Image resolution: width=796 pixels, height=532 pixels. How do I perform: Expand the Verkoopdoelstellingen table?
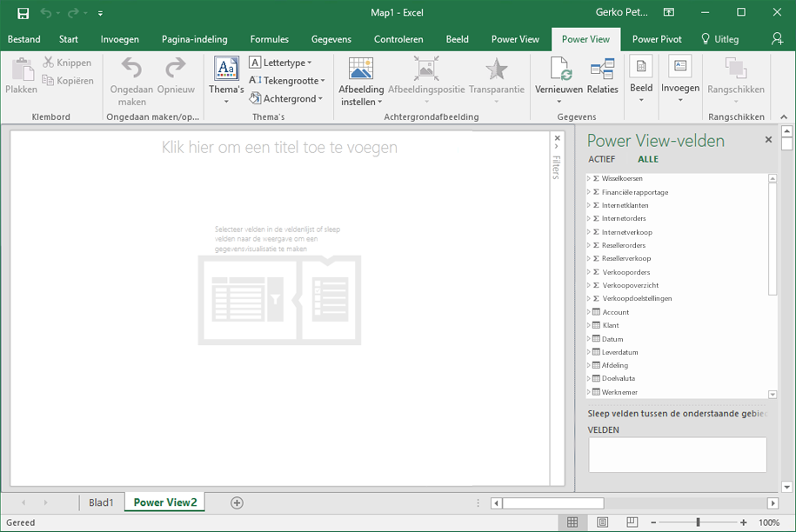589,299
